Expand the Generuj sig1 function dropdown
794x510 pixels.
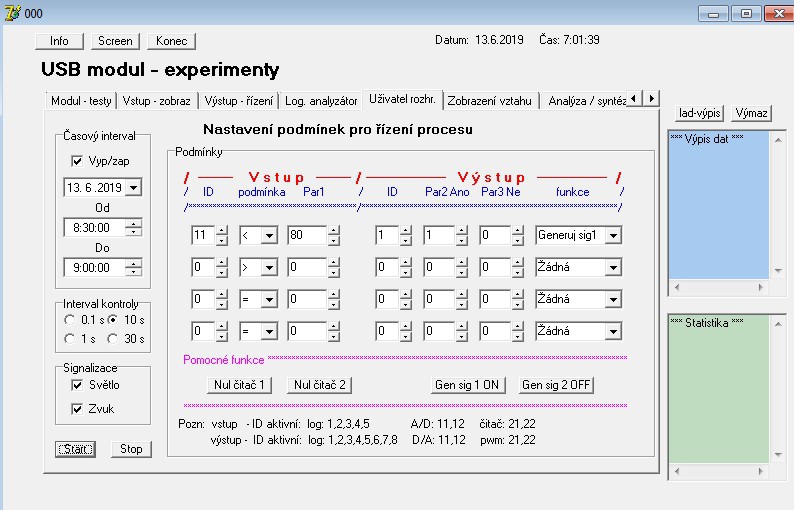tap(613, 236)
